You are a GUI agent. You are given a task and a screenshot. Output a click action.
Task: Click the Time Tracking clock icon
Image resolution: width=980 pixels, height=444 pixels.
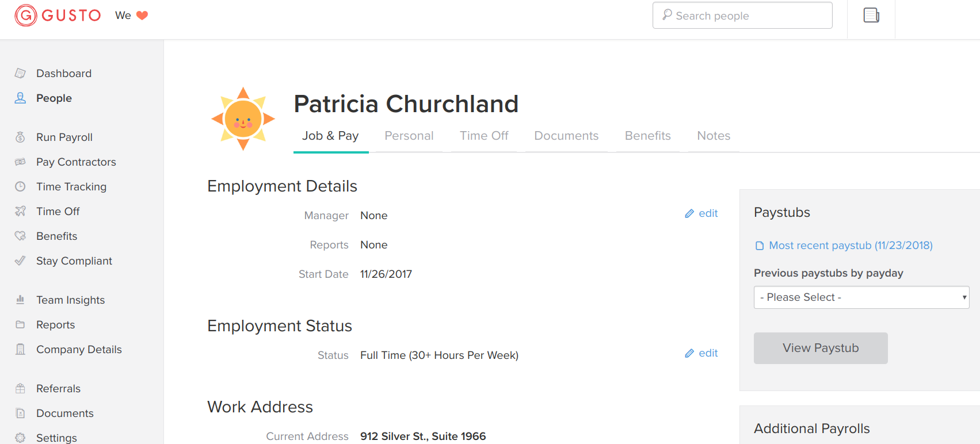tap(20, 187)
